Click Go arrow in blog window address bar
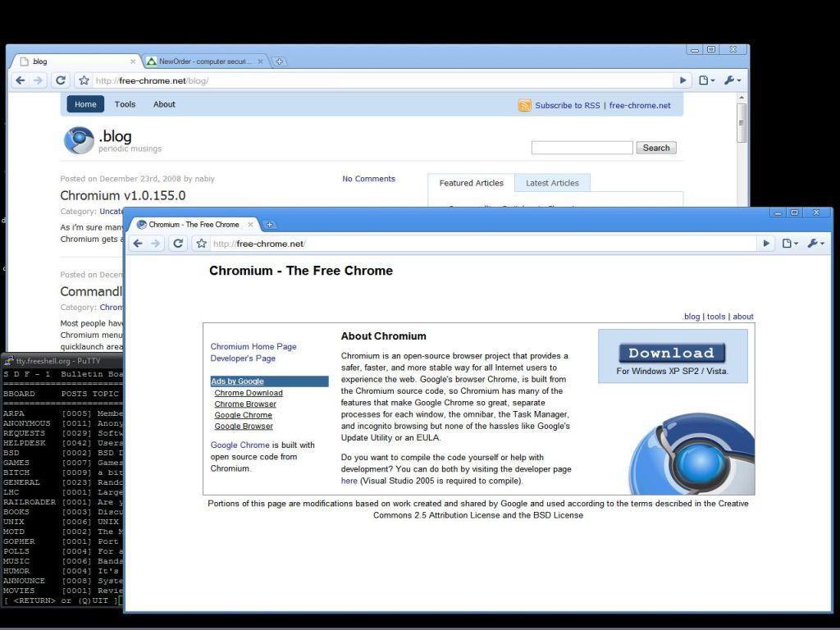This screenshot has width=840, height=630. click(682, 80)
